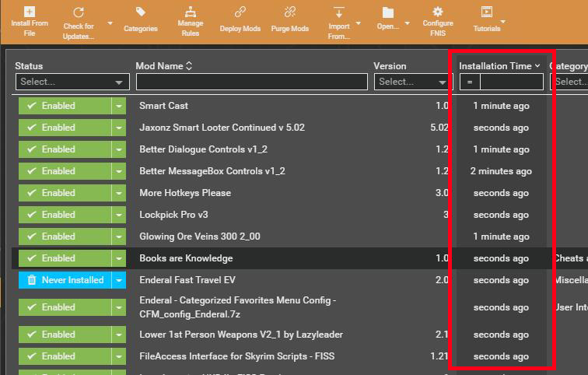
Task: Expand Import From dropdown arrow
Action: [x=358, y=23]
